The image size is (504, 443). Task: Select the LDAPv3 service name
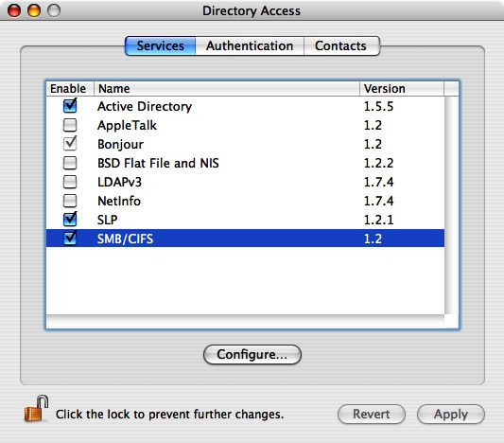pos(119,182)
